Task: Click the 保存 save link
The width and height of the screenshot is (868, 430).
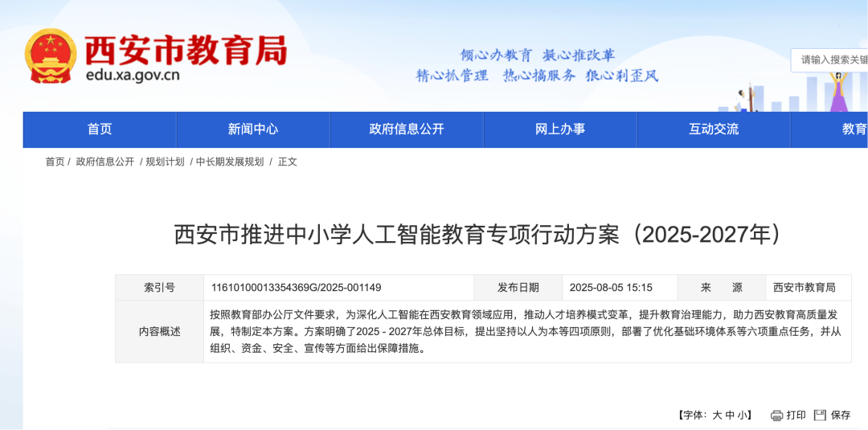Action: (x=840, y=416)
